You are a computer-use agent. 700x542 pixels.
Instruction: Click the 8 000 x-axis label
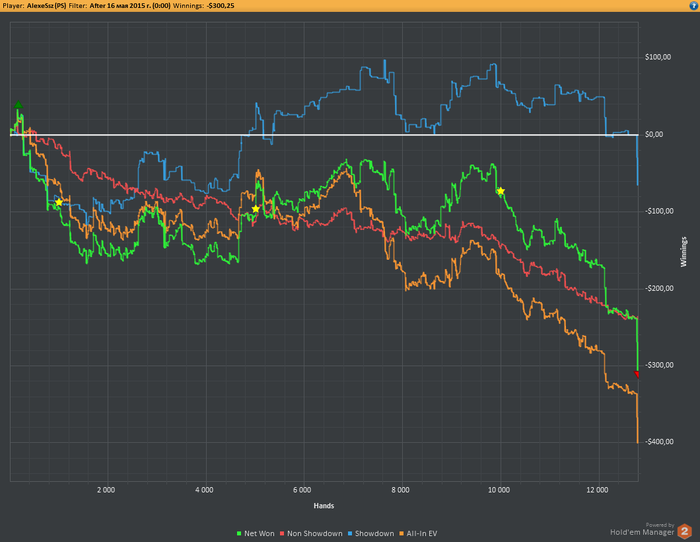point(400,490)
